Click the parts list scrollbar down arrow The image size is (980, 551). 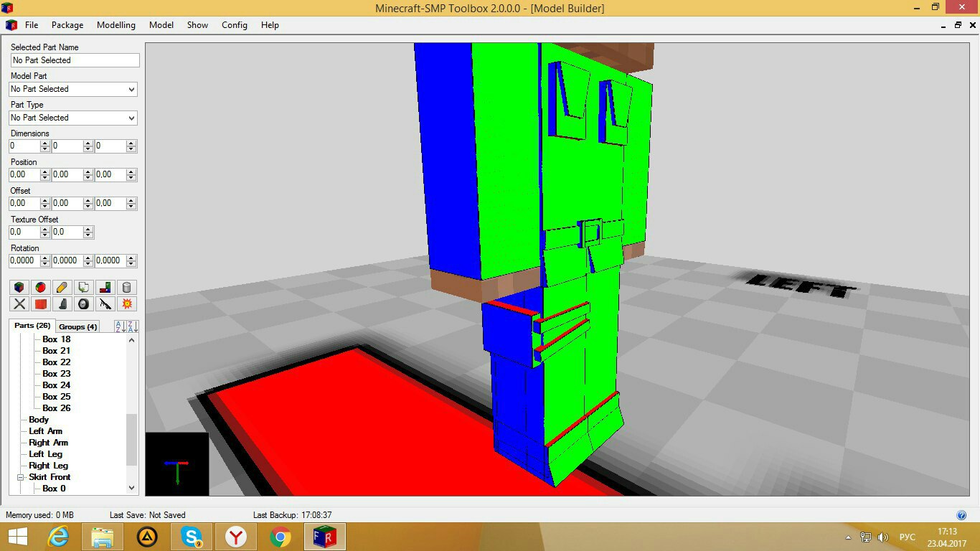coord(131,488)
